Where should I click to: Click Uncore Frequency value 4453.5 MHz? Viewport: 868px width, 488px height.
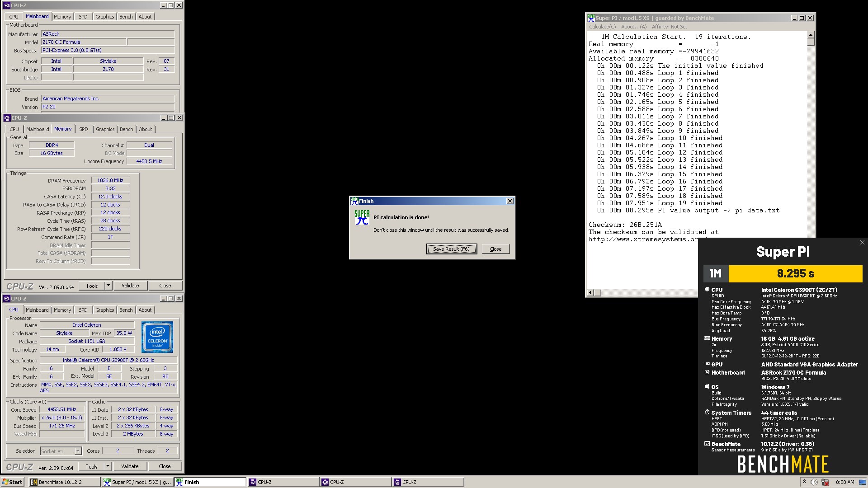(x=149, y=161)
